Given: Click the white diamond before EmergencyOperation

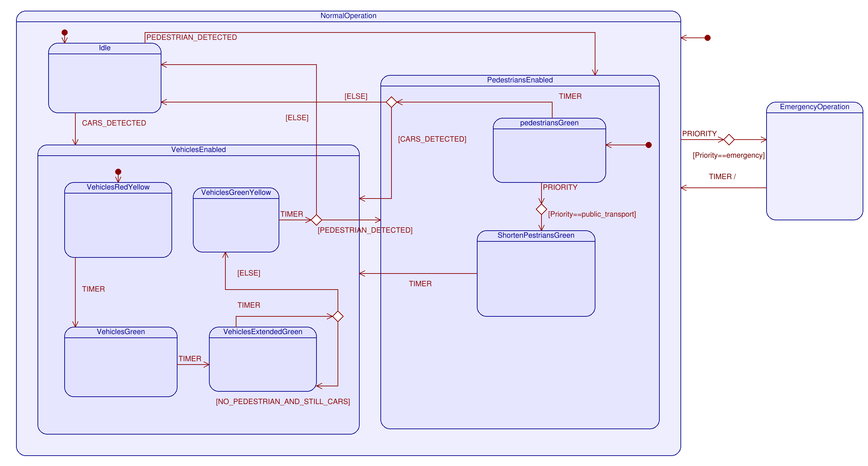Looking at the screenshot, I should click(x=729, y=140).
